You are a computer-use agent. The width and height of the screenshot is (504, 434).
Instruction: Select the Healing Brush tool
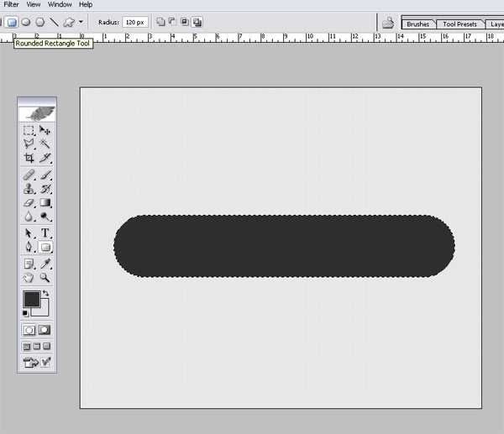pos(29,175)
